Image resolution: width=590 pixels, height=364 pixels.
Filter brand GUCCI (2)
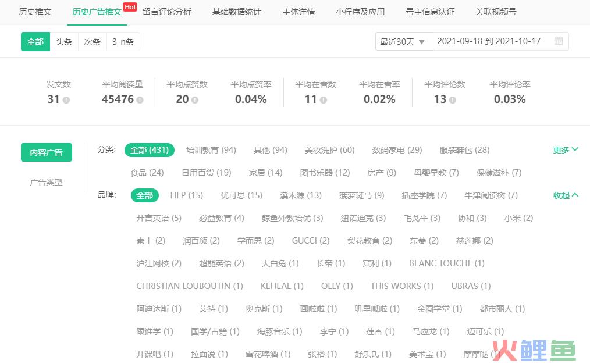(x=311, y=241)
